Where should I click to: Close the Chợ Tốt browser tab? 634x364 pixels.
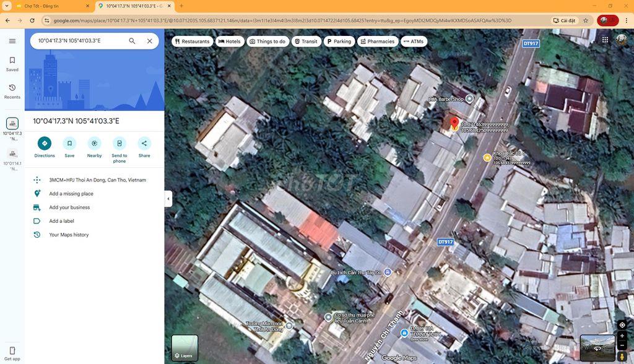coord(88,6)
